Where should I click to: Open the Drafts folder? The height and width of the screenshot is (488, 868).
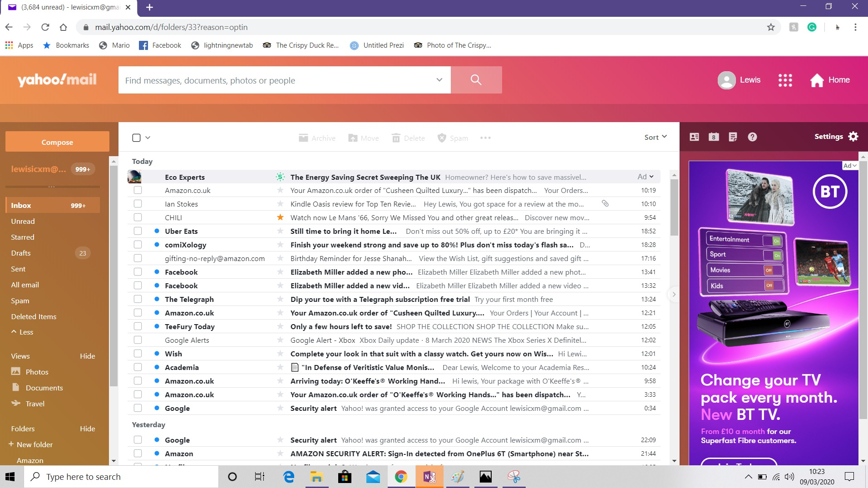coord(21,253)
